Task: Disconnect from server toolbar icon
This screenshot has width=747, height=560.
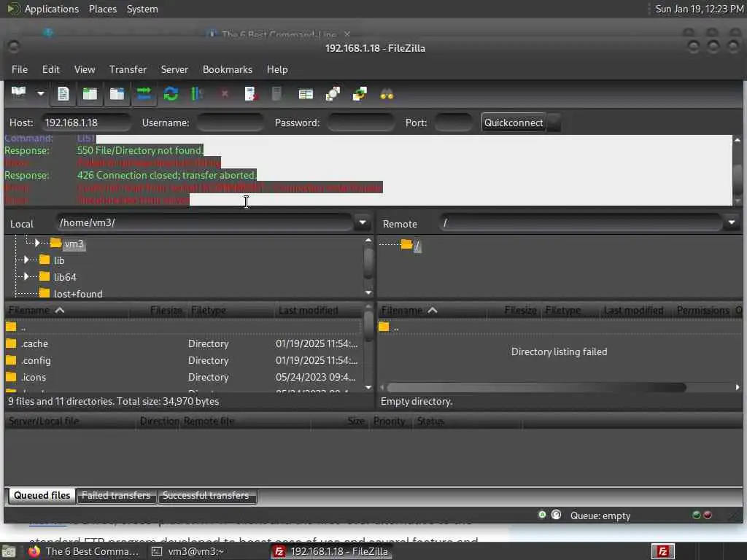Action: click(x=251, y=93)
